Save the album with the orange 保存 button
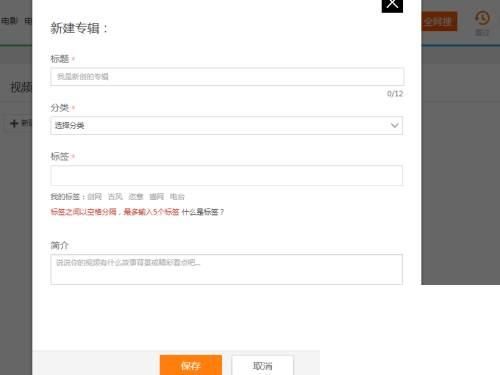500x375 pixels. pyautogui.click(x=191, y=365)
